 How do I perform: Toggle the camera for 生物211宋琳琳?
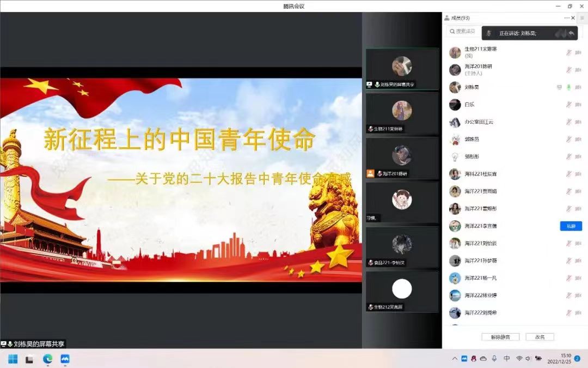click(x=578, y=53)
